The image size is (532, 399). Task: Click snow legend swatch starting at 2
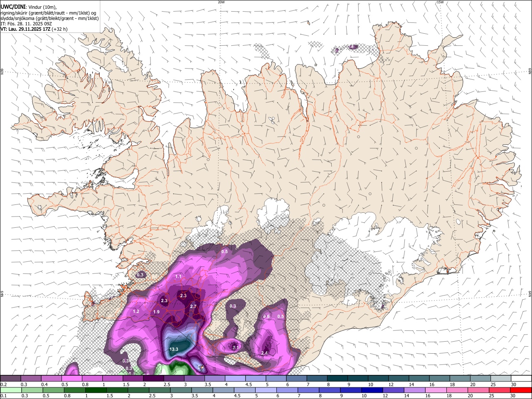coord(153,378)
